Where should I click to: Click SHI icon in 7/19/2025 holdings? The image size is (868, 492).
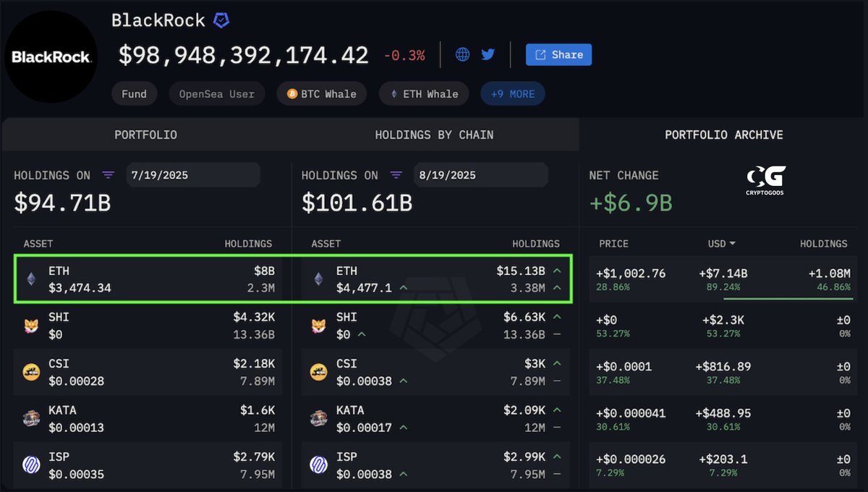pos(30,326)
